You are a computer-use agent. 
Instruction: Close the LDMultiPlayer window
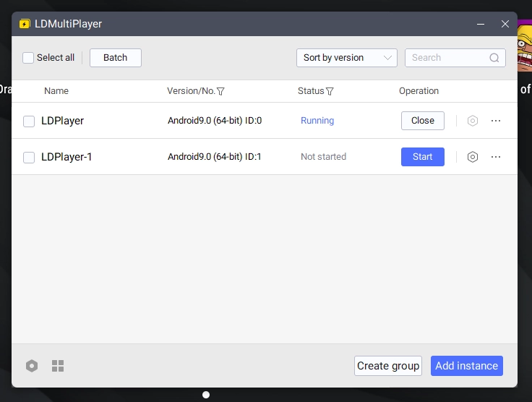505,24
